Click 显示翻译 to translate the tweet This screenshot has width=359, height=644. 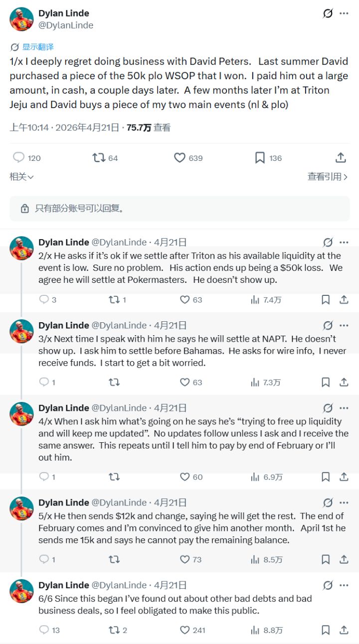(x=30, y=46)
